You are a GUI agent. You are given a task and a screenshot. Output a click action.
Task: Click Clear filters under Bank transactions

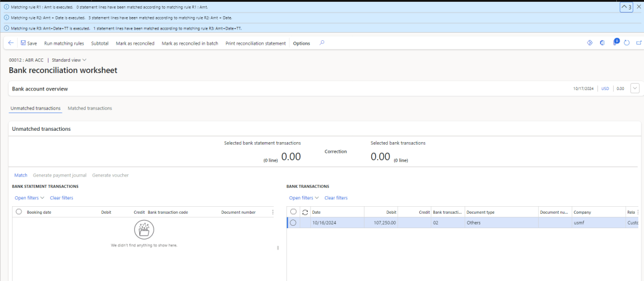[x=336, y=198]
